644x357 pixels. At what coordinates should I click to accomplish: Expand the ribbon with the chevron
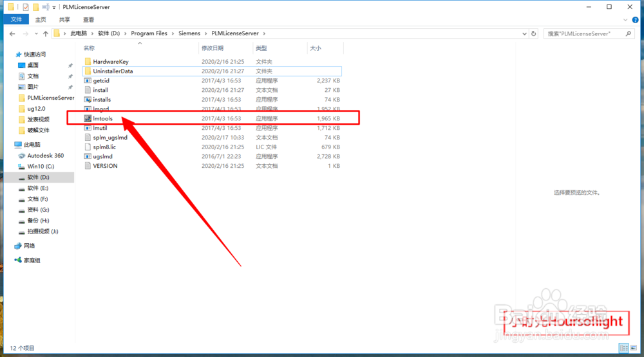click(625, 20)
